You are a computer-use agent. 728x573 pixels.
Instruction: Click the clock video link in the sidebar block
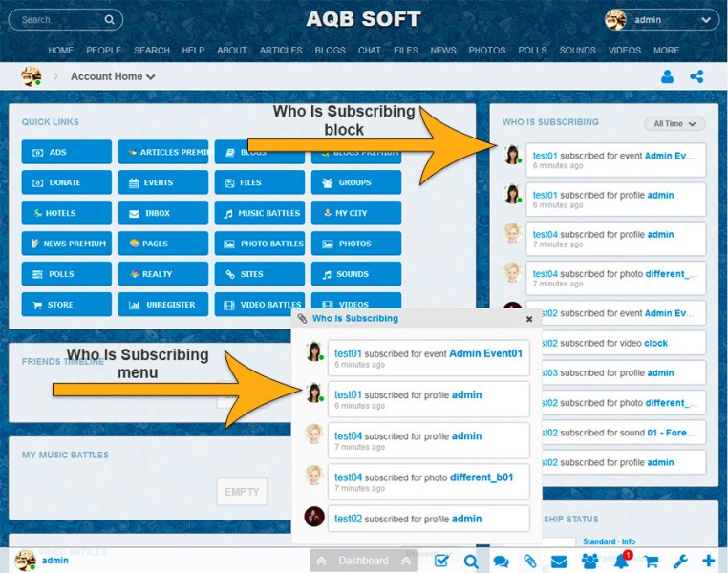655,344
